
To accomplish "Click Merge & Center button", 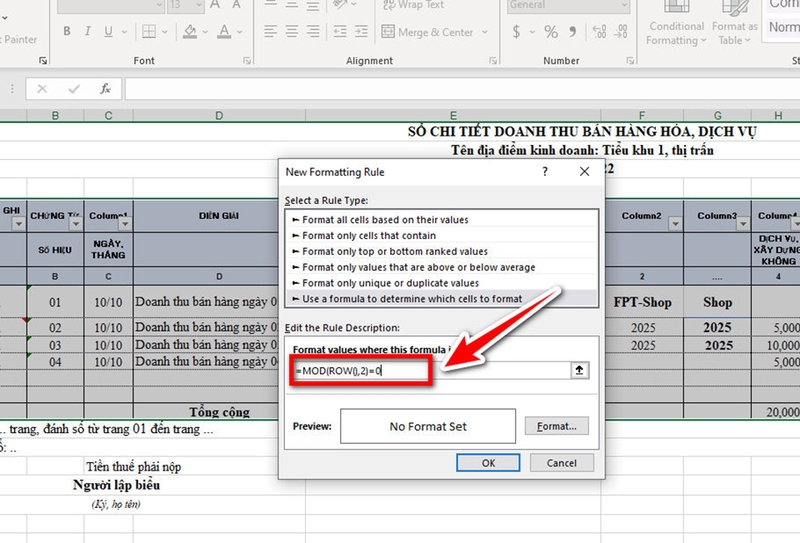I will pyautogui.click(x=428, y=32).
